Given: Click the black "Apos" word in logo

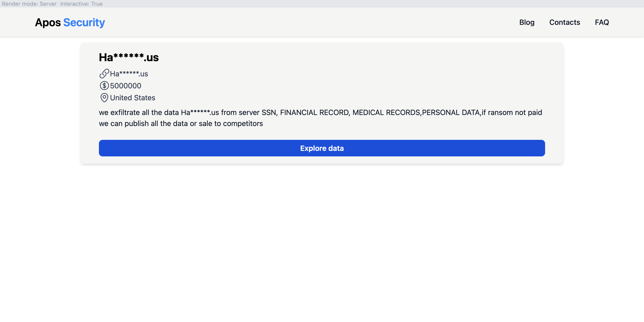Looking at the screenshot, I should (x=48, y=23).
